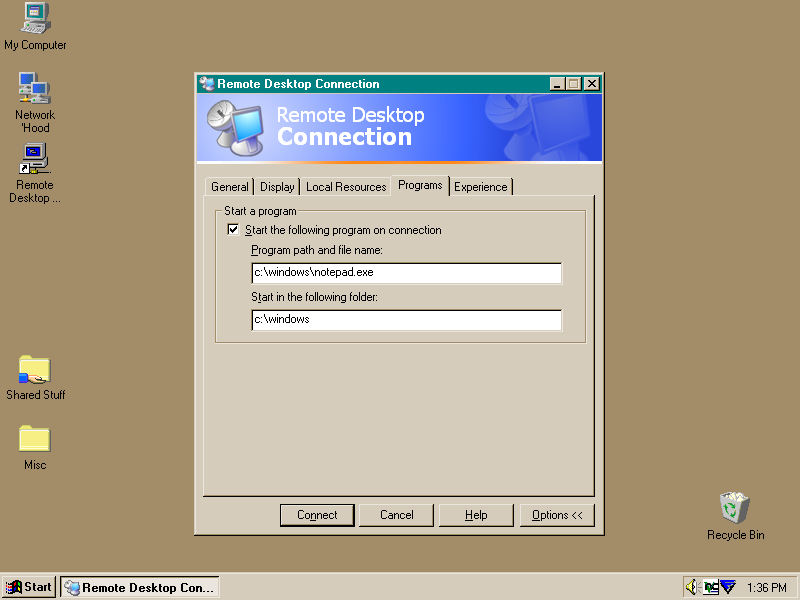Screen dimensions: 800x600
Task: Click the 'Start in the following folder' field
Action: coord(407,319)
